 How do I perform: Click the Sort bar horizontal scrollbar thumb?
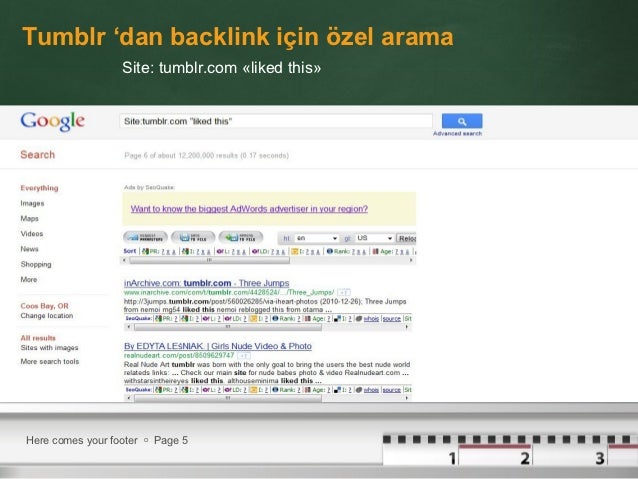tap(210, 260)
